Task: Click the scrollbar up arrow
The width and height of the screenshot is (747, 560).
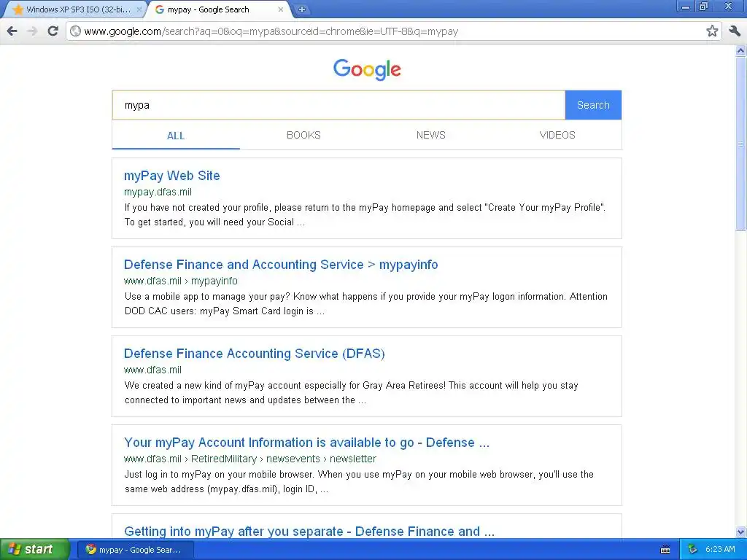Action: [741, 50]
